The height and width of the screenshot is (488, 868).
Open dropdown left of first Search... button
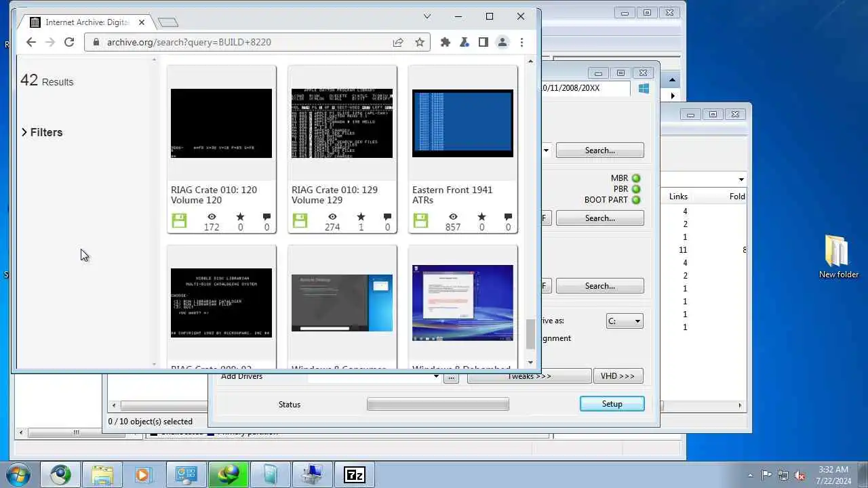545,150
